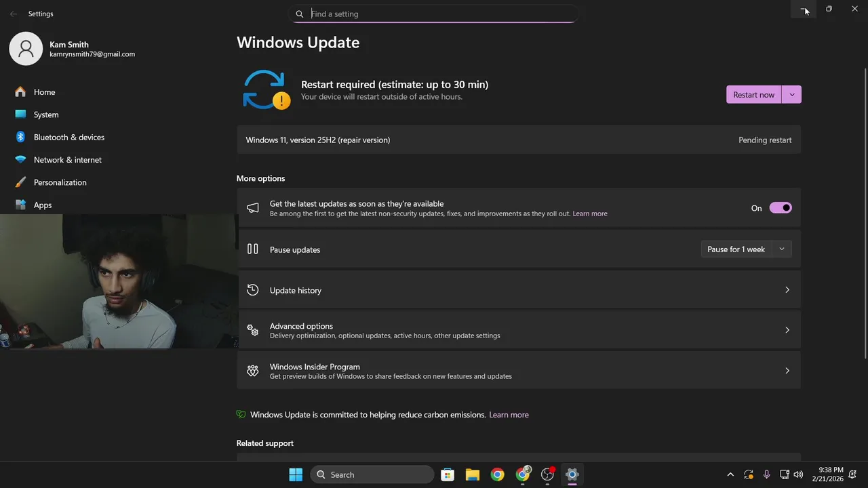
Task: Click the Bluetooth icon in sidebar
Action: (x=20, y=137)
